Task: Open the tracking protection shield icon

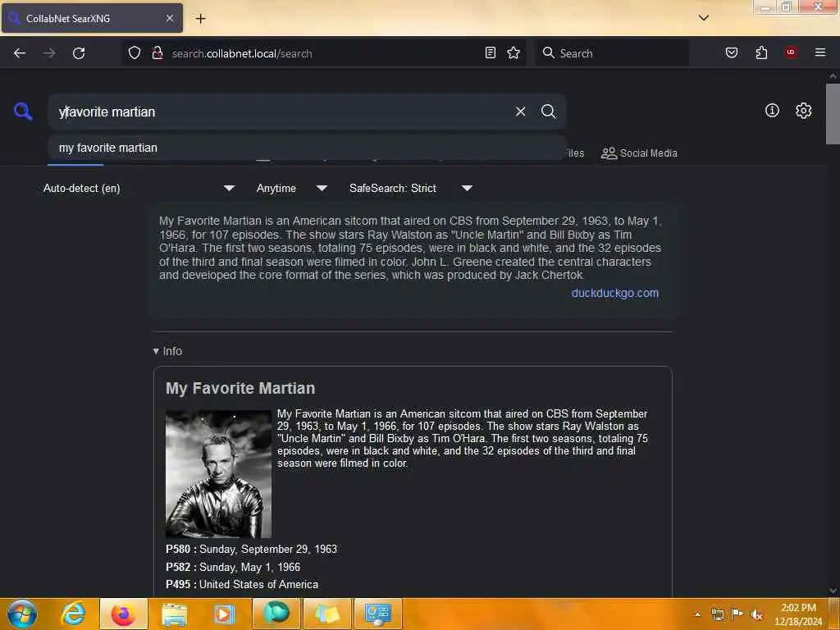Action: tap(135, 53)
